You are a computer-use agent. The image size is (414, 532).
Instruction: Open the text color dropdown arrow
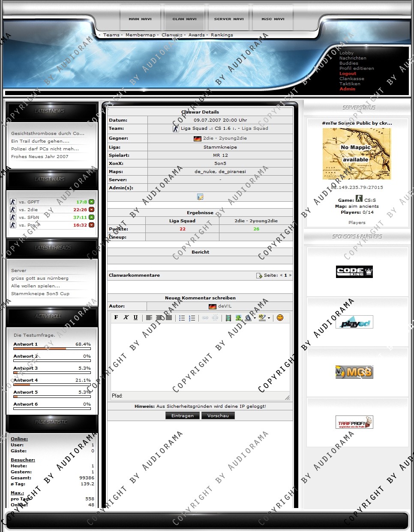click(x=255, y=318)
